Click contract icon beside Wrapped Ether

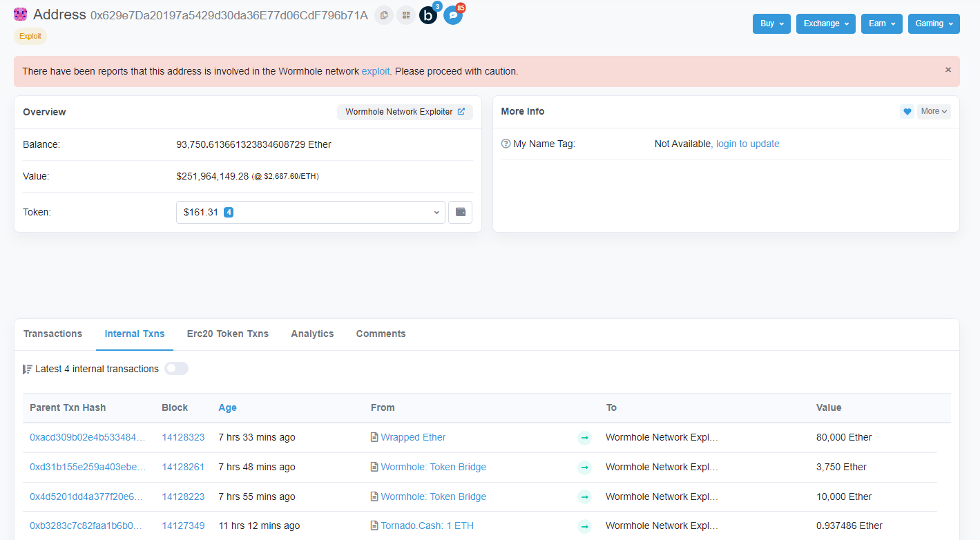pos(374,437)
